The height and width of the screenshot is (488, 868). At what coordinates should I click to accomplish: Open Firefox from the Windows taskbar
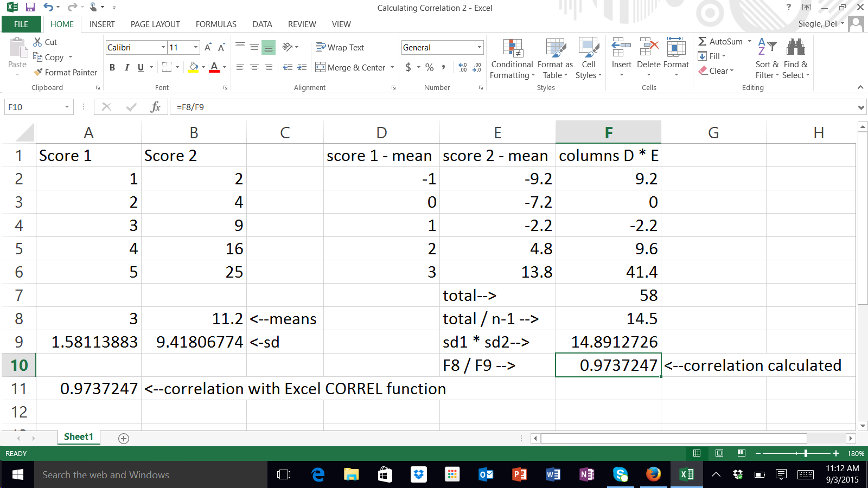(653, 474)
